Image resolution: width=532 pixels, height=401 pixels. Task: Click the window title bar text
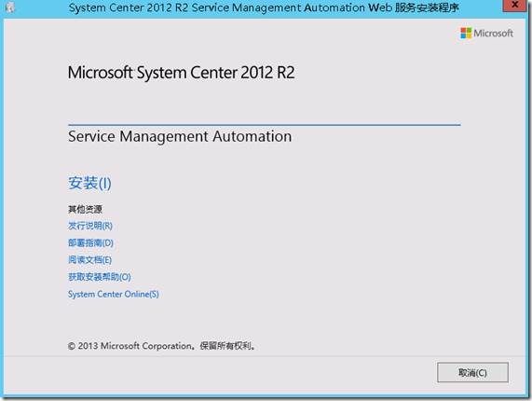point(264,7)
